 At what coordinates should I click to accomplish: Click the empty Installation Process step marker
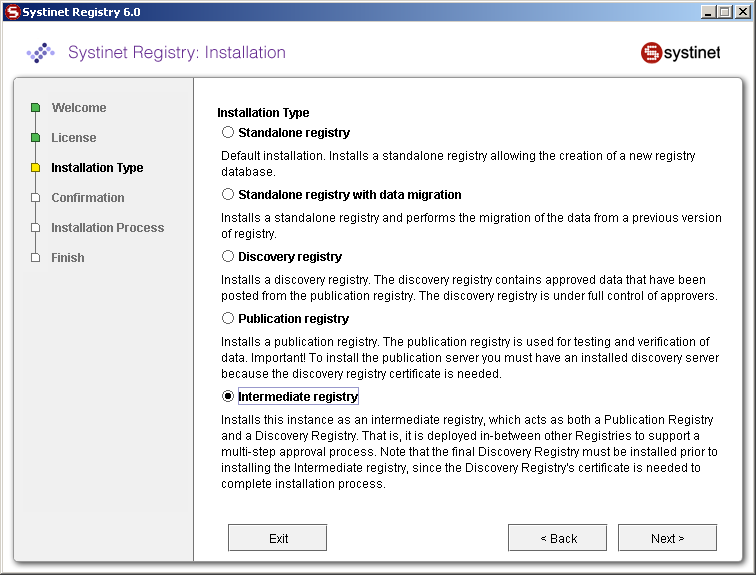(35, 227)
